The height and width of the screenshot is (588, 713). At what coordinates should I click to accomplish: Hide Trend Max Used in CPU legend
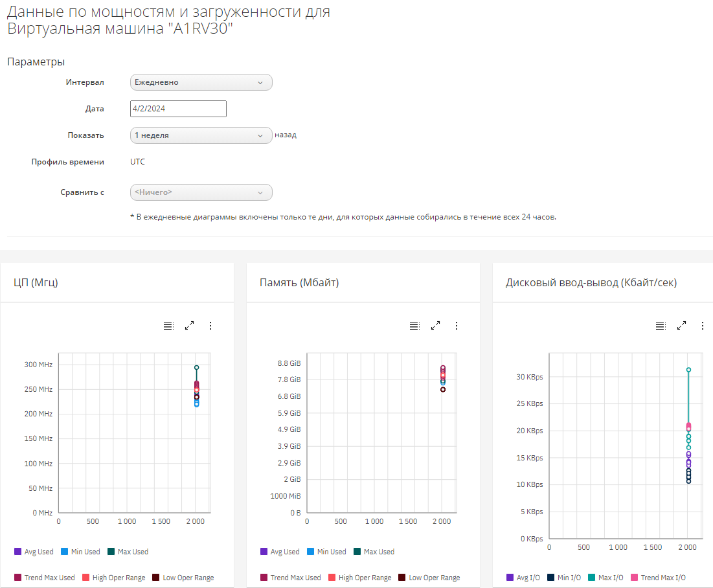pyautogui.click(x=44, y=578)
